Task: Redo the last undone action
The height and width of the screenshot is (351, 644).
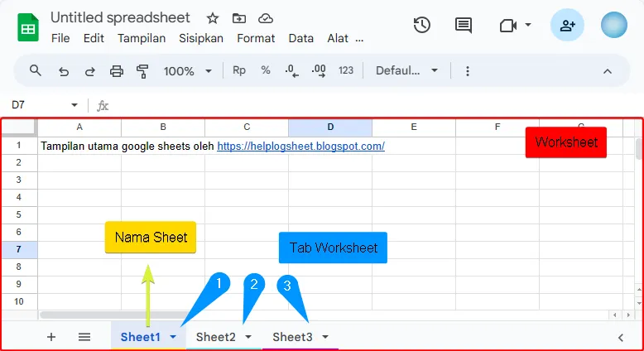Action: (89, 71)
